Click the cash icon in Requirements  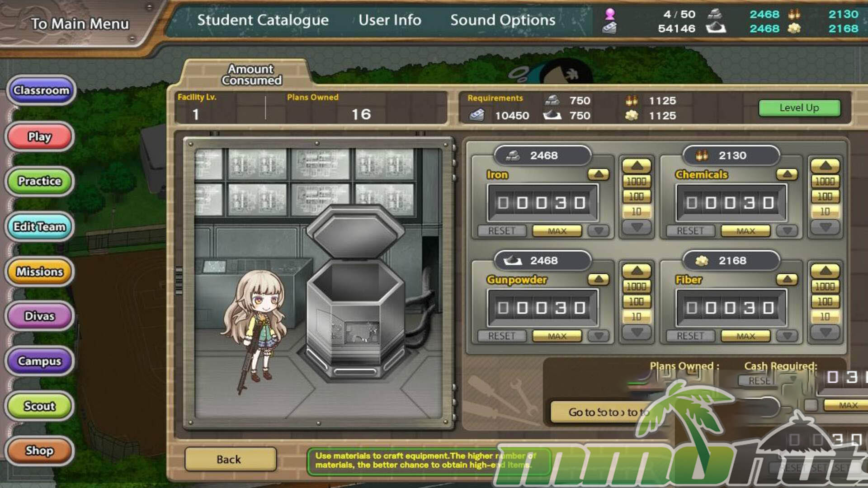coord(476,116)
